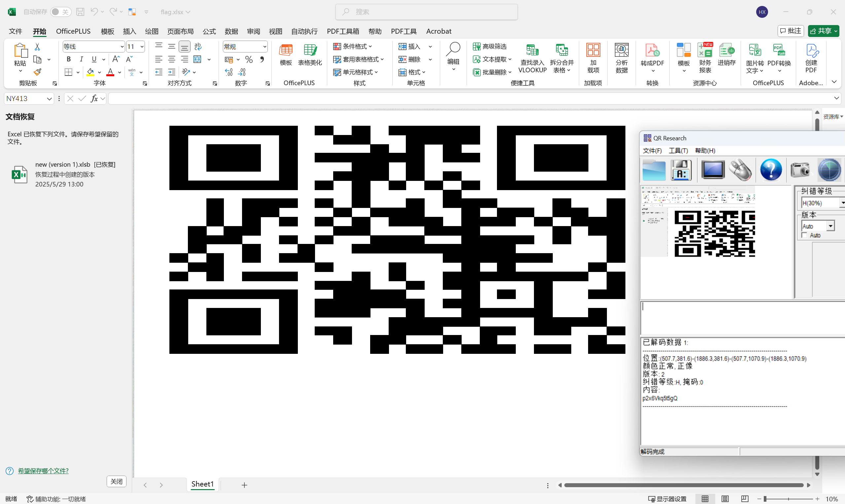The width and height of the screenshot is (845, 504).
Task: Click the Save icon in title bar
Action: click(x=80, y=12)
